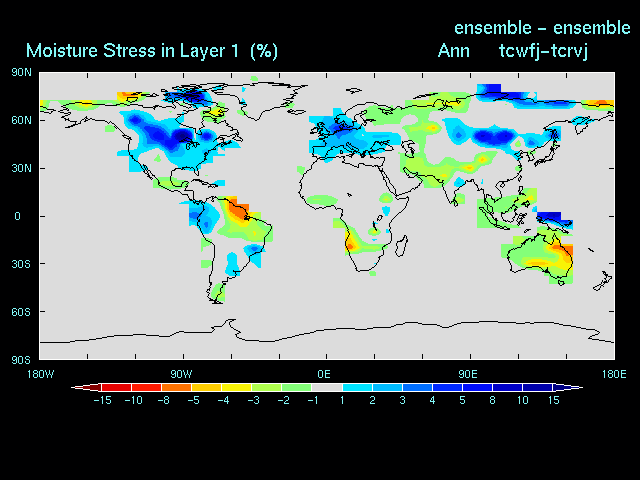Click the '180E' longitude label
Image resolution: width=640 pixels, height=480 pixels.
[x=614, y=374]
